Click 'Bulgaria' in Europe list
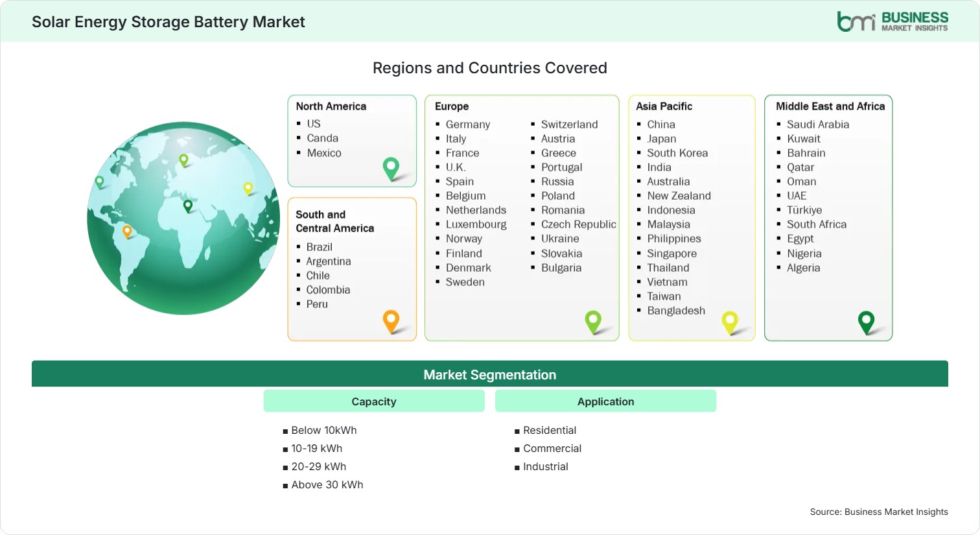The width and height of the screenshot is (980, 535). [561, 268]
